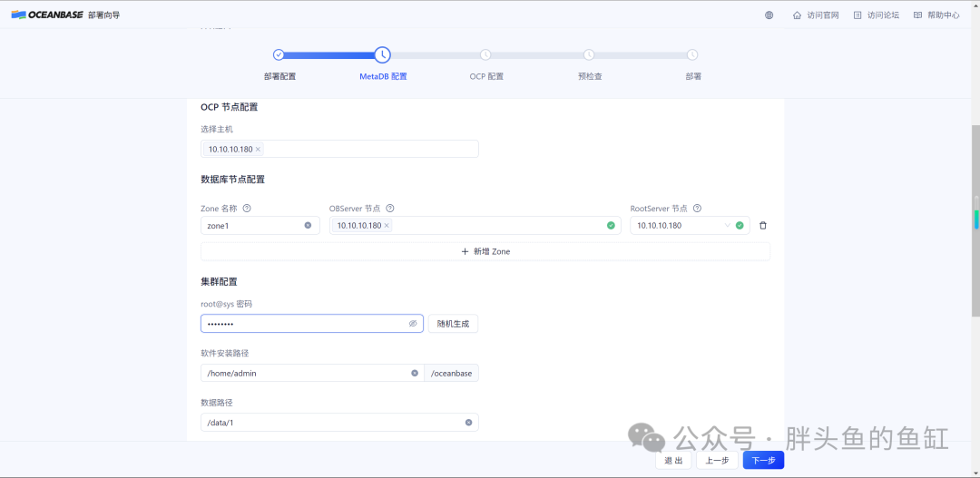Image resolution: width=980 pixels, height=478 pixels.
Task: Click the OceanBase logo
Action: point(47,15)
